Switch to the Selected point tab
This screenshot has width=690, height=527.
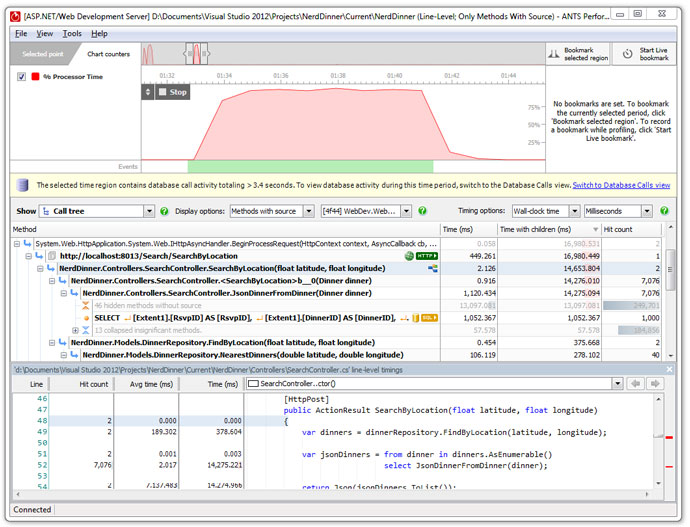pyautogui.click(x=43, y=54)
